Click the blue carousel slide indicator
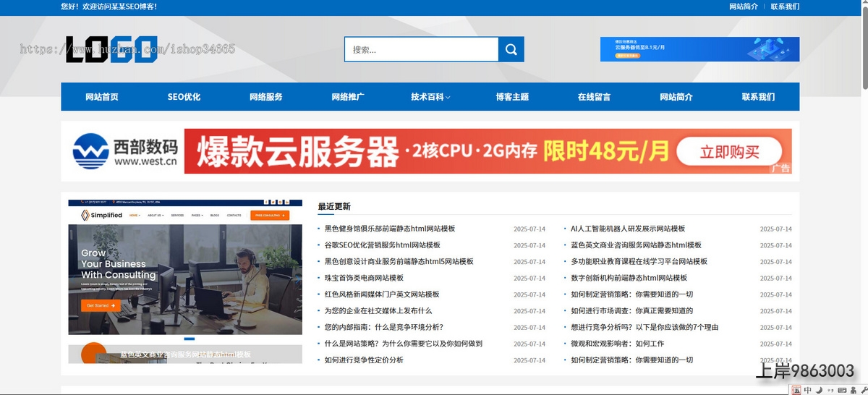 coord(190,339)
